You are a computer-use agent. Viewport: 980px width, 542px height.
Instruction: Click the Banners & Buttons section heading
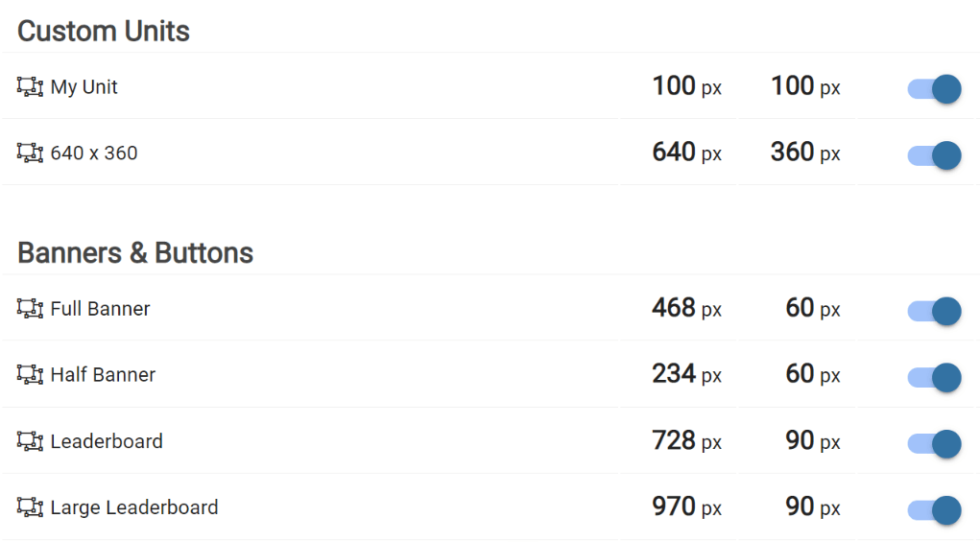(x=135, y=253)
